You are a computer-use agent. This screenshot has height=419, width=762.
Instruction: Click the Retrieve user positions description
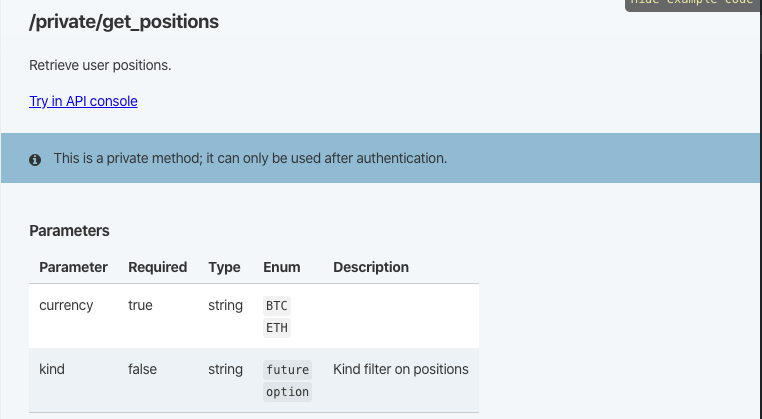(x=100, y=65)
